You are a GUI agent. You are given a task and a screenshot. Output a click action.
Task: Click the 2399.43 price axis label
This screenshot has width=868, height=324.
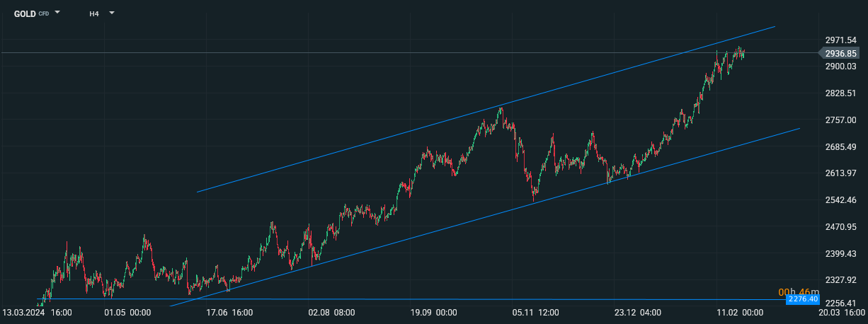(840, 253)
